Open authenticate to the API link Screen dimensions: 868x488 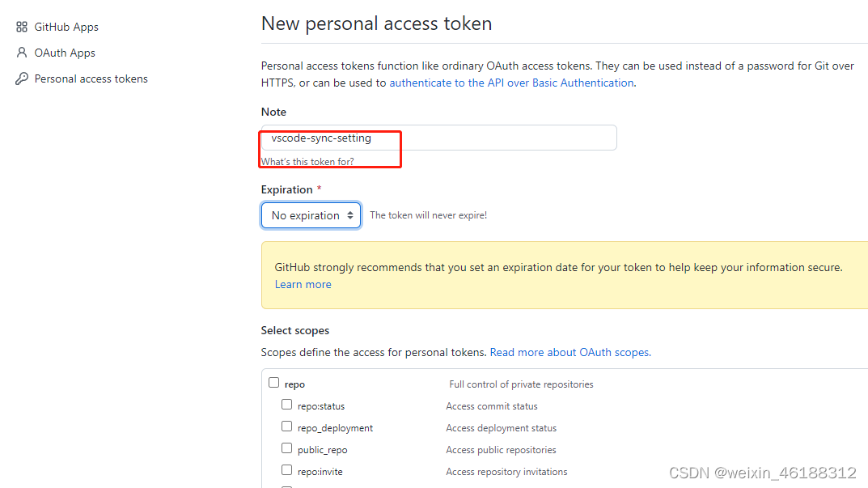pyautogui.click(x=511, y=83)
